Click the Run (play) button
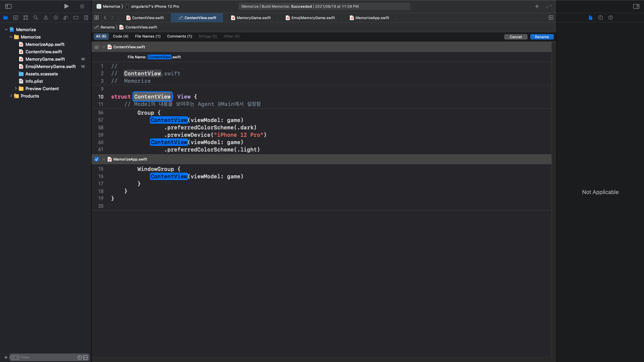The height and width of the screenshot is (362, 644). click(x=66, y=6)
